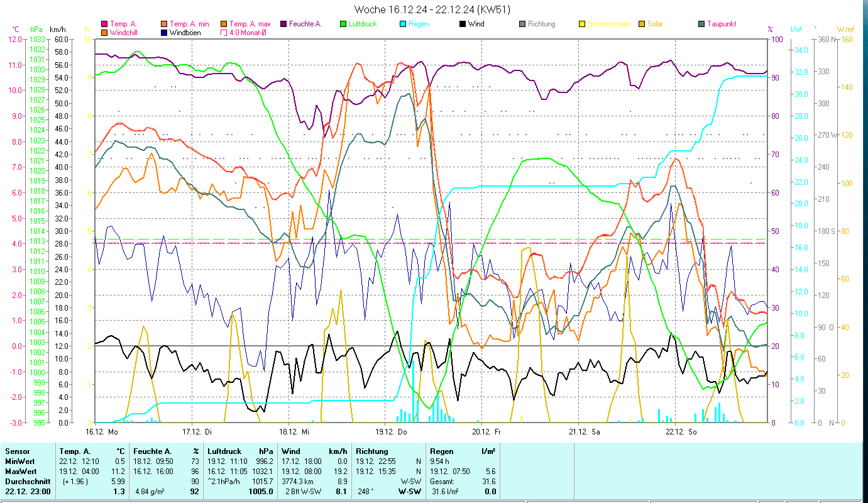Click the maximum temperature value "11.2"
This screenshot has width=868, height=503.
click(x=119, y=472)
